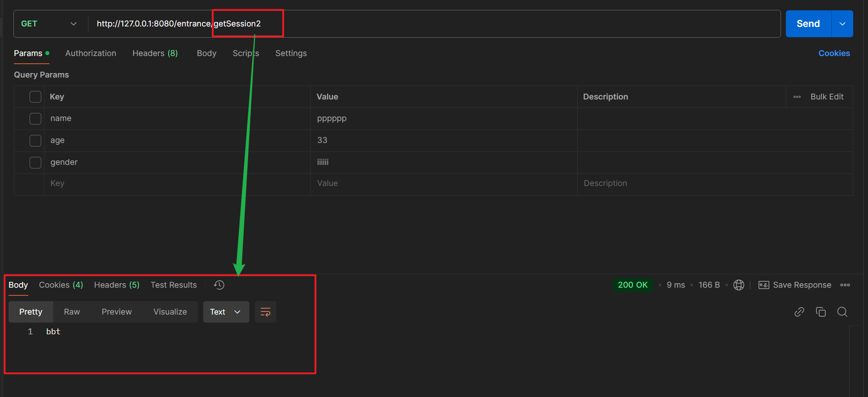This screenshot has width=868, height=397.
Task: Open the Text format dropdown
Action: pos(226,312)
